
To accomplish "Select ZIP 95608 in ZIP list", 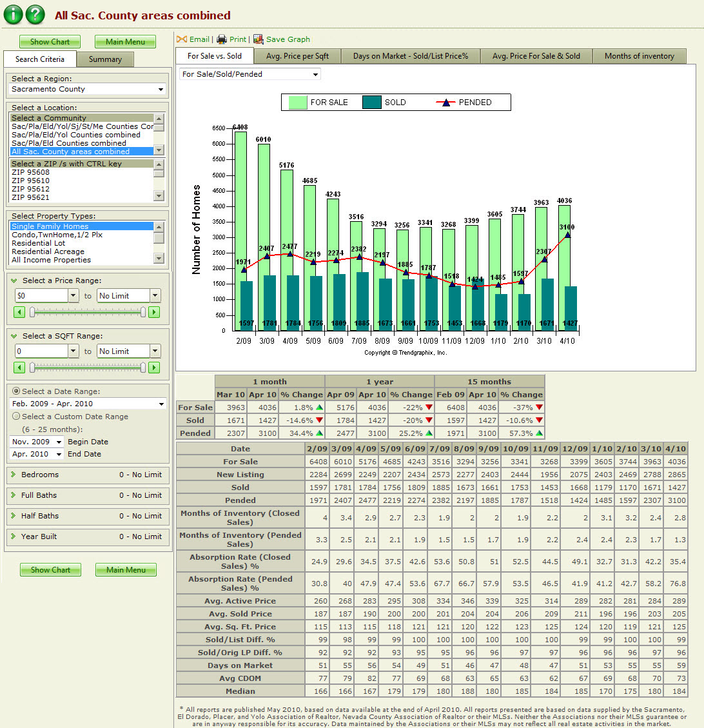I will 82,172.
